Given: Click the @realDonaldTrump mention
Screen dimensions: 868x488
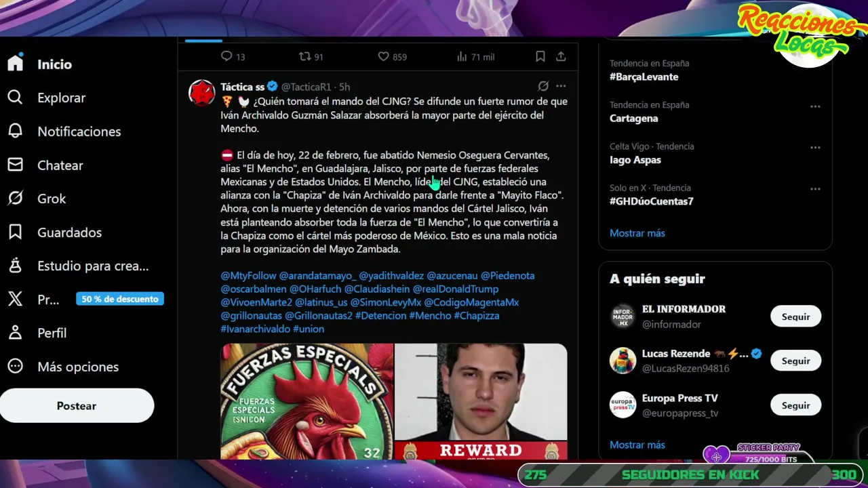Looking at the screenshot, I should 456,289.
